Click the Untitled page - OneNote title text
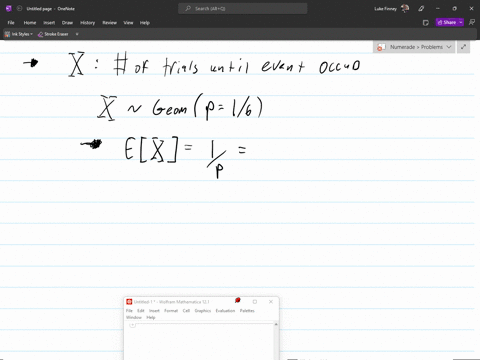 [51, 9]
